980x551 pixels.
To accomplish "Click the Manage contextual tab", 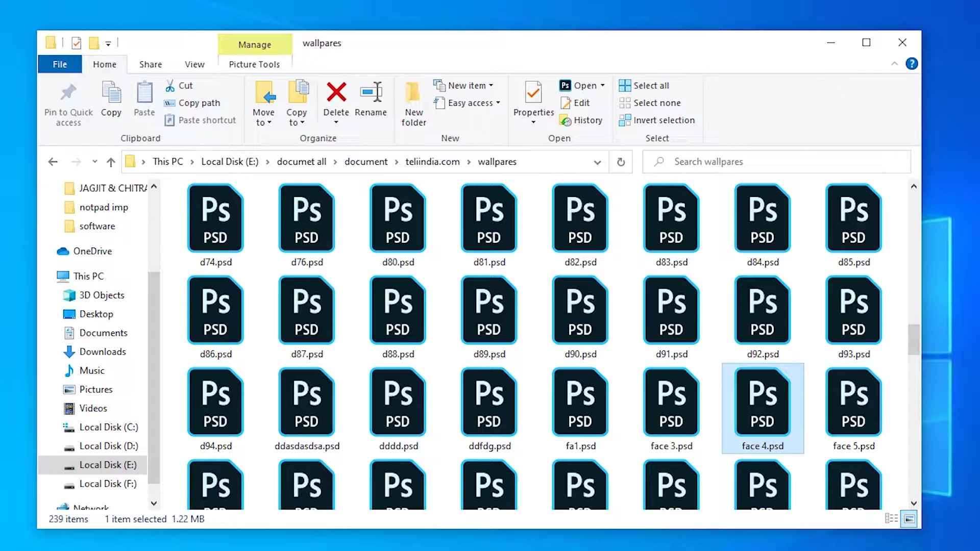I will [x=255, y=44].
